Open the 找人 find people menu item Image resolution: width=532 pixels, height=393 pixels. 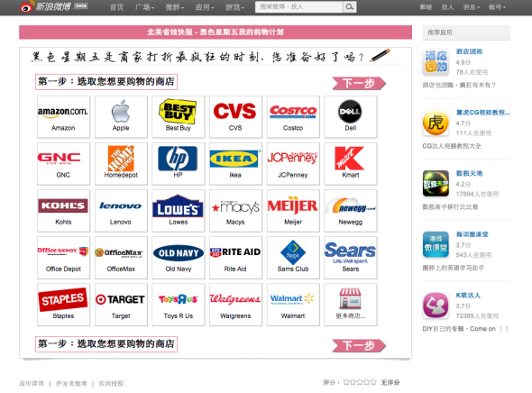coord(447,7)
